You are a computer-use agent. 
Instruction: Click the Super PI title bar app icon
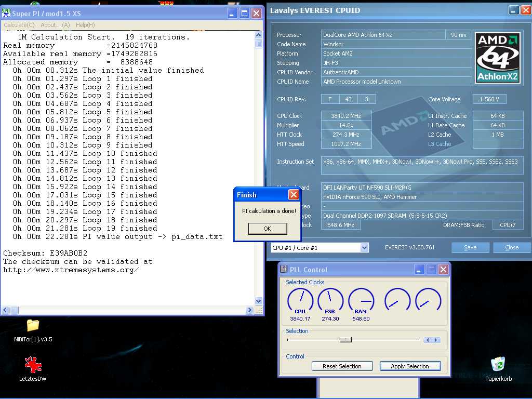click(x=6, y=13)
